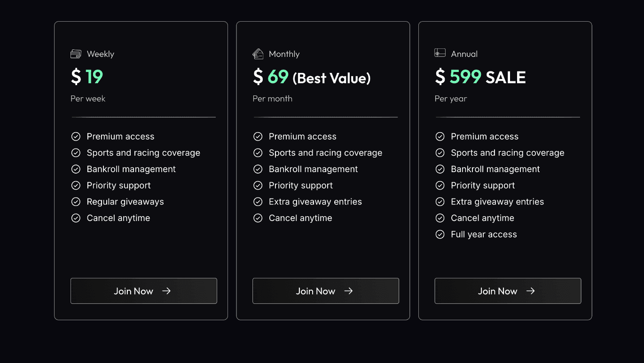Click check icon beside Regular giveaways

tap(76, 202)
